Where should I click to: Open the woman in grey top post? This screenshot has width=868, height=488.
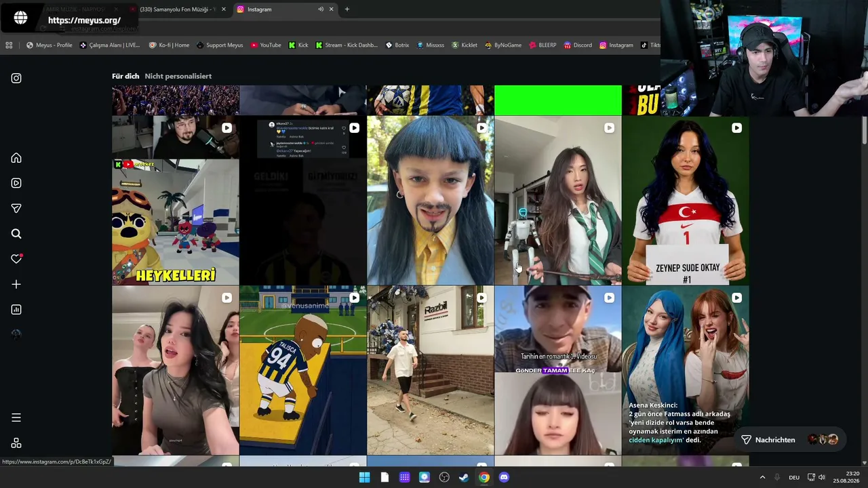(x=176, y=370)
